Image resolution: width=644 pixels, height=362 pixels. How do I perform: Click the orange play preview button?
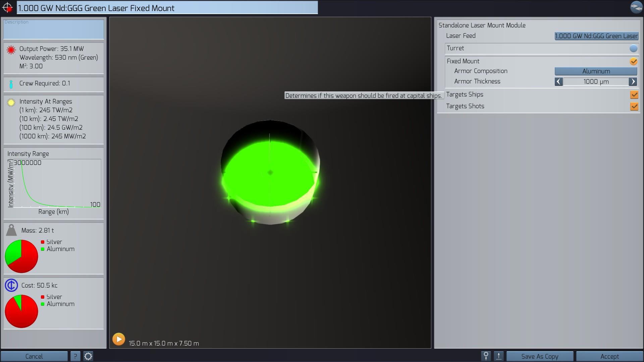click(118, 339)
